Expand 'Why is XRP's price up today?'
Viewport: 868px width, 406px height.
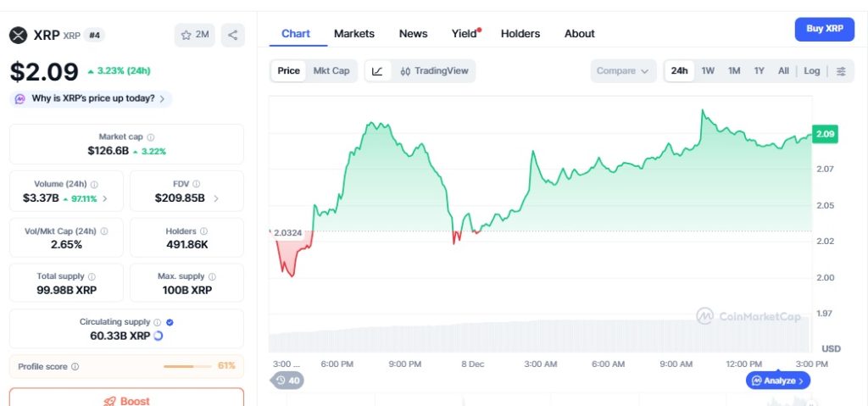pyautogui.click(x=91, y=99)
